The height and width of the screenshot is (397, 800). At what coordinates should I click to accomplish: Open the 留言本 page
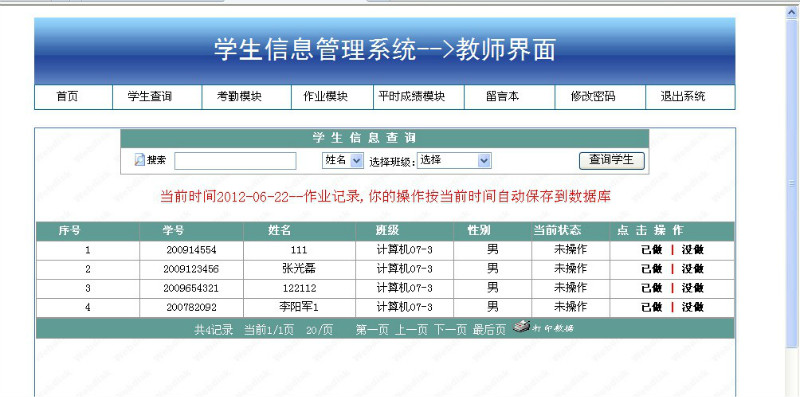tap(503, 96)
